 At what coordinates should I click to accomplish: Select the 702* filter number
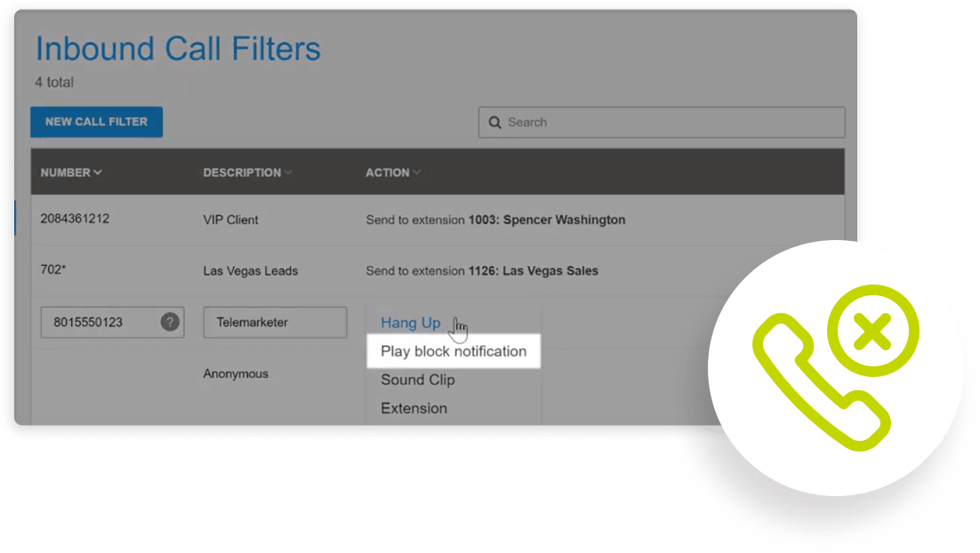[53, 269]
